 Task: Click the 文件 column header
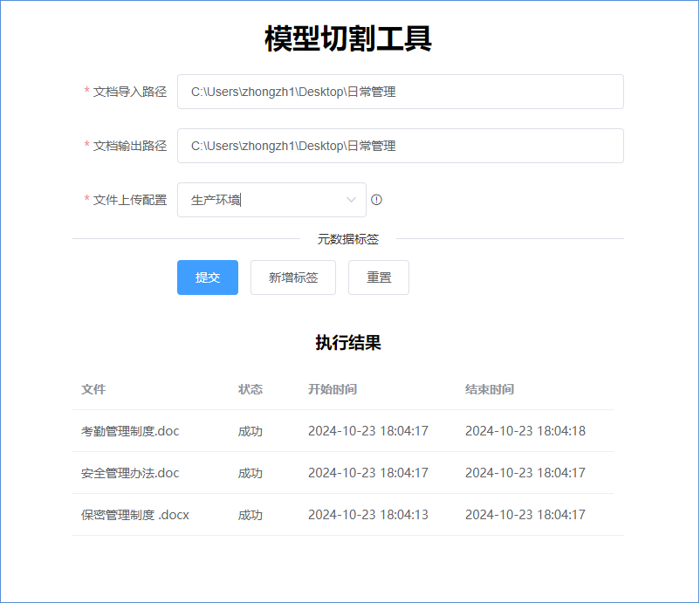93,389
